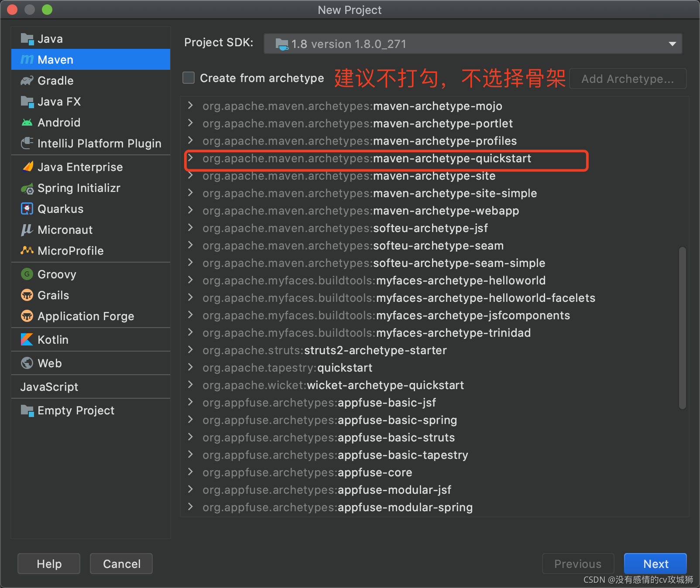
Task: Click the Android robot icon
Action: click(x=27, y=123)
